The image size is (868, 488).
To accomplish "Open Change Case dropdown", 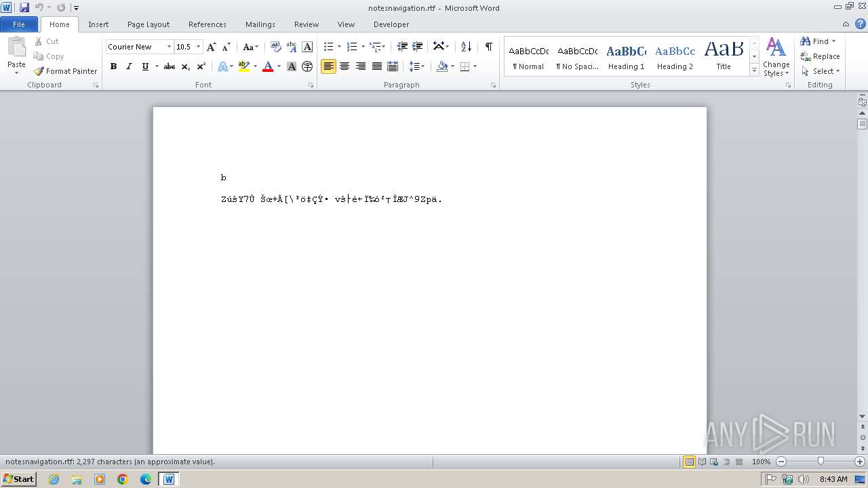I will point(250,47).
